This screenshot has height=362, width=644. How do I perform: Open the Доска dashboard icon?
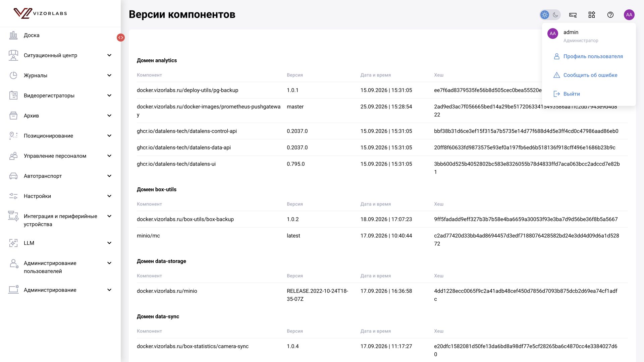click(13, 35)
